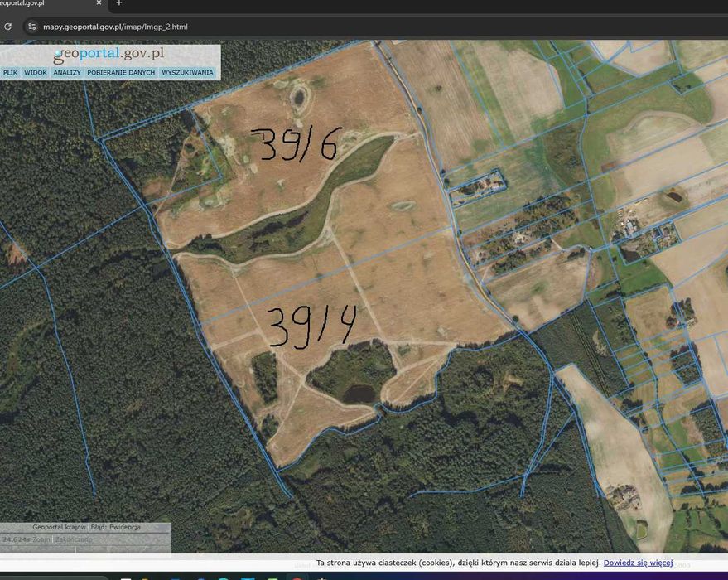Viewport: 728px width, 580px height.
Task: Open the WIDOK menu
Action: point(36,72)
